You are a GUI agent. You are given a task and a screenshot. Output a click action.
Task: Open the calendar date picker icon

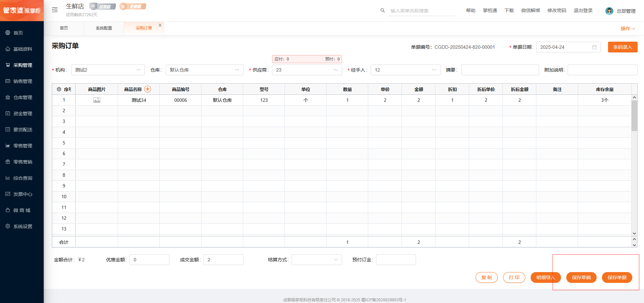(x=595, y=47)
